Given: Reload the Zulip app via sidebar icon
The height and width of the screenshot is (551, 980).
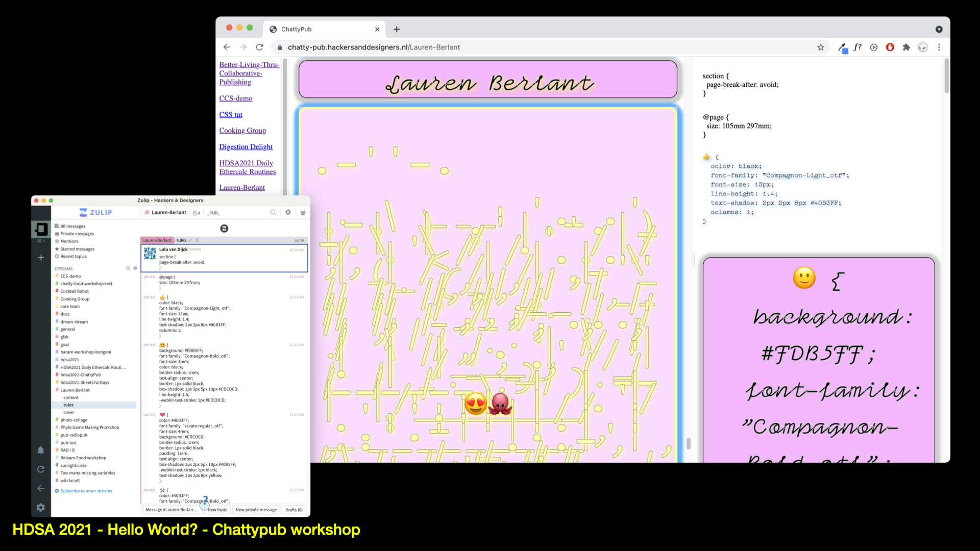Looking at the screenshot, I should pos(40,469).
